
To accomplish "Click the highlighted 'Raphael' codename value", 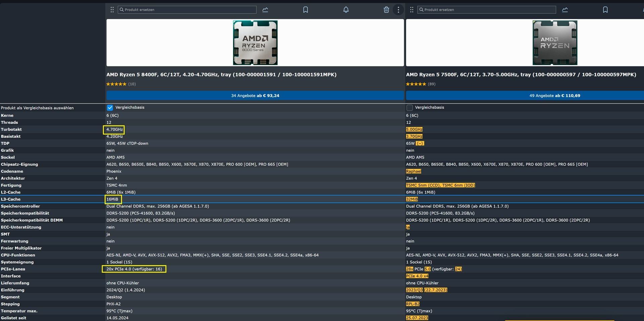I will [414, 171].
